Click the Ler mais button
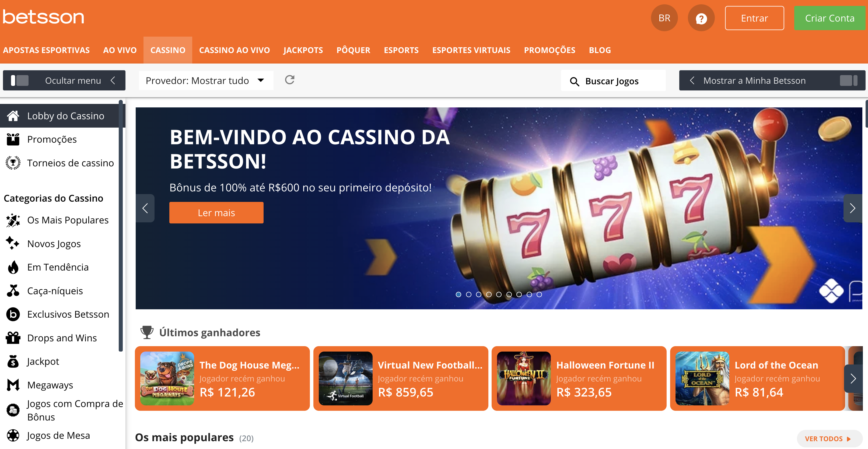 point(216,213)
